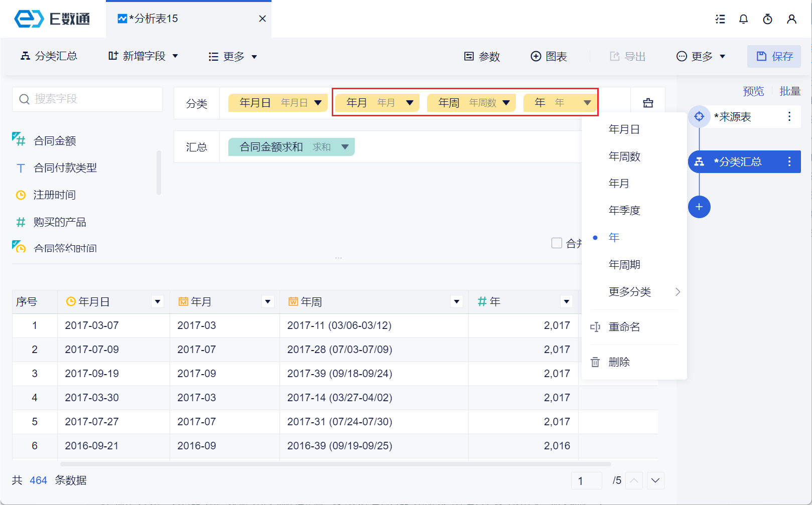Choose 重命名 from the context menu

point(624,327)
